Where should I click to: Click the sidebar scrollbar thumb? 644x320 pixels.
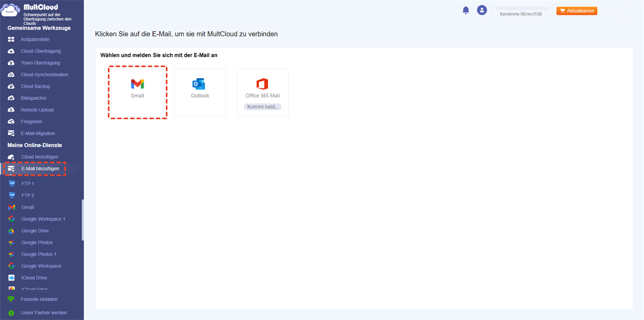pos(83,220)
